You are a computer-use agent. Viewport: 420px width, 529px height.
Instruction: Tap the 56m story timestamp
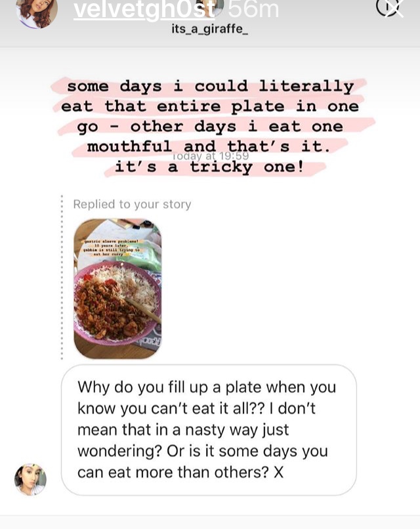pyautogui.click(x=254, y=9)
